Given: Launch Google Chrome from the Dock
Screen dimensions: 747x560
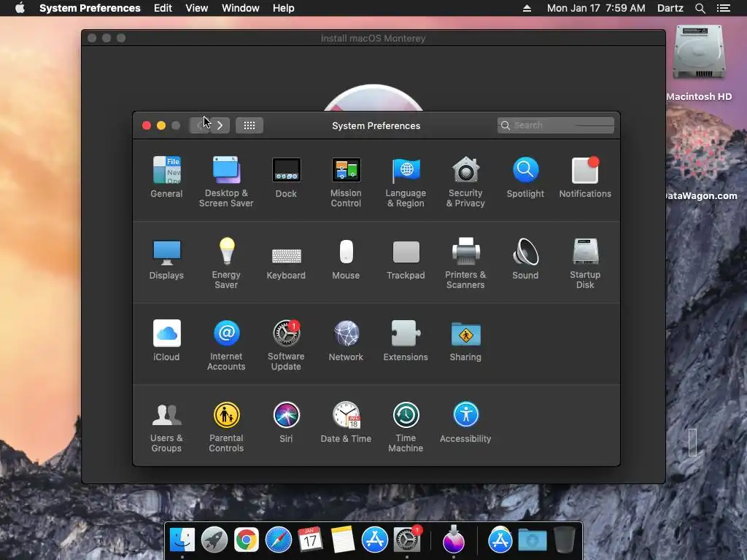Looking at the screenshot, I should click(x=247, y=540).
